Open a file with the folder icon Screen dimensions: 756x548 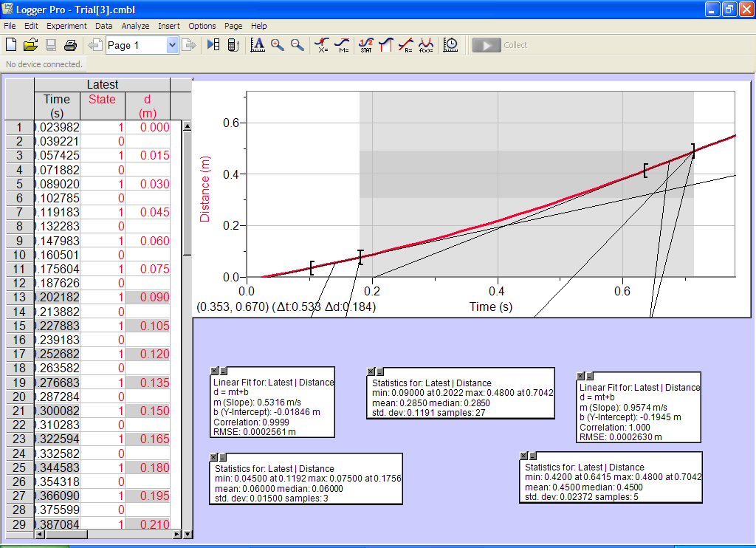30,45
